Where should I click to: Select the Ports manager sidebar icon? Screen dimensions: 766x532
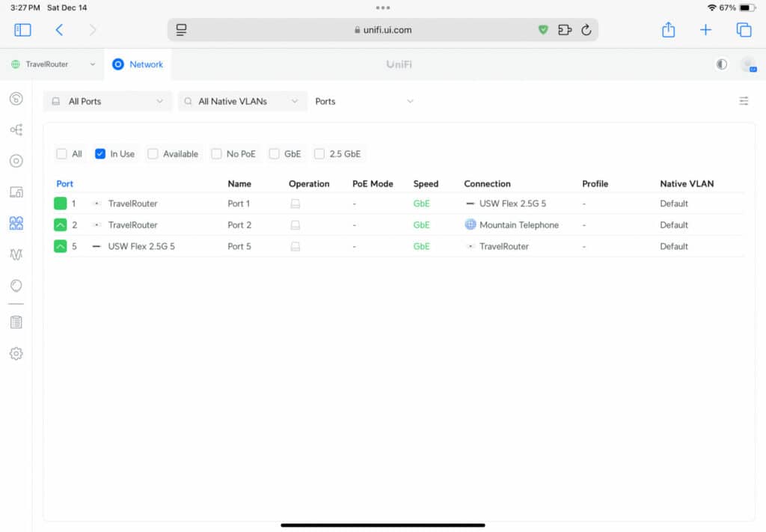point(16,223)
